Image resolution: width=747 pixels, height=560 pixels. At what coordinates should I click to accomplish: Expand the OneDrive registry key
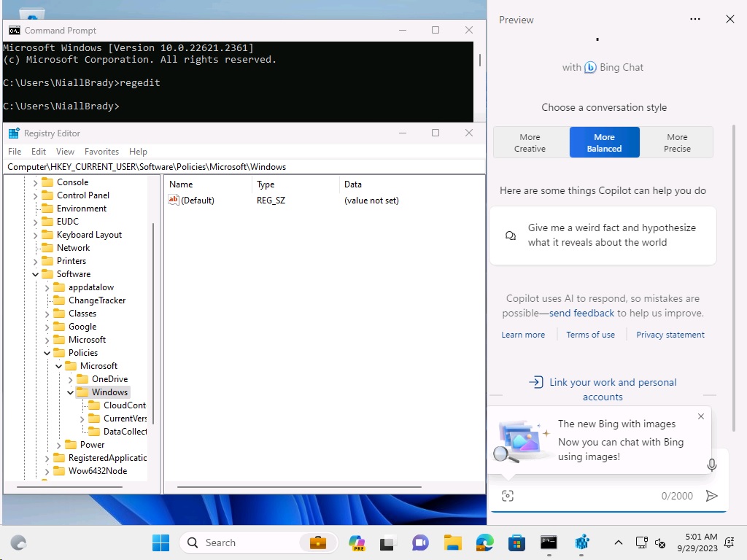[71, 379]
